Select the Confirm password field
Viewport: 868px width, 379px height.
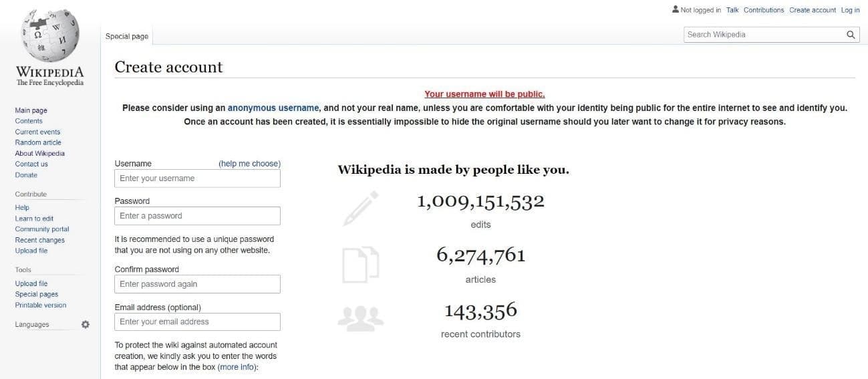(197, 284)
